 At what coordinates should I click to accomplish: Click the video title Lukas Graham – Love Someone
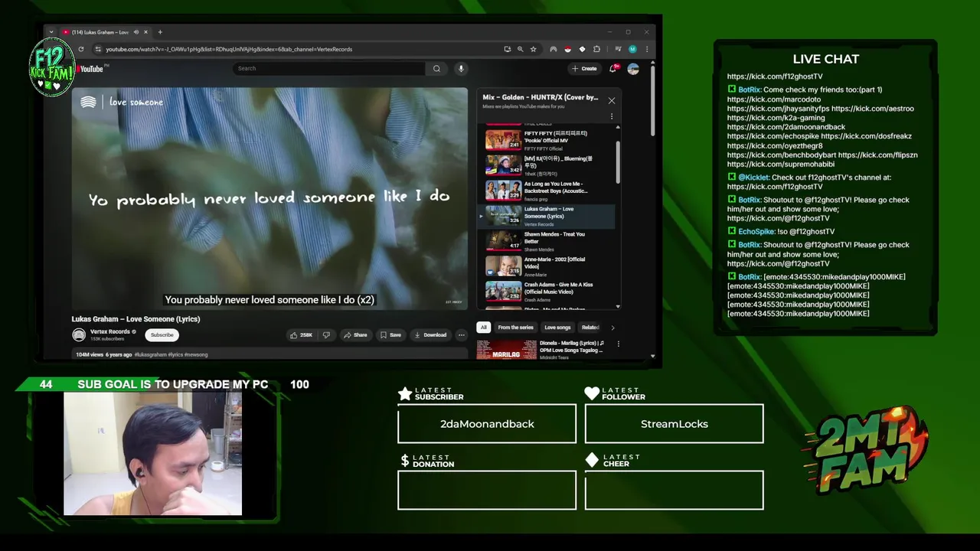(136, 319)
